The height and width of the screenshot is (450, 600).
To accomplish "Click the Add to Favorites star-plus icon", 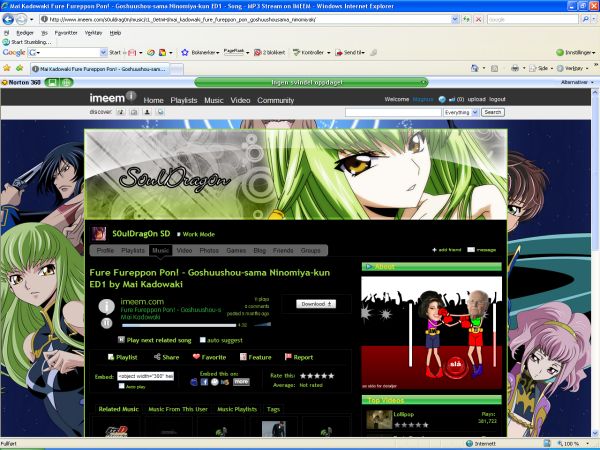I will [20, 68].
